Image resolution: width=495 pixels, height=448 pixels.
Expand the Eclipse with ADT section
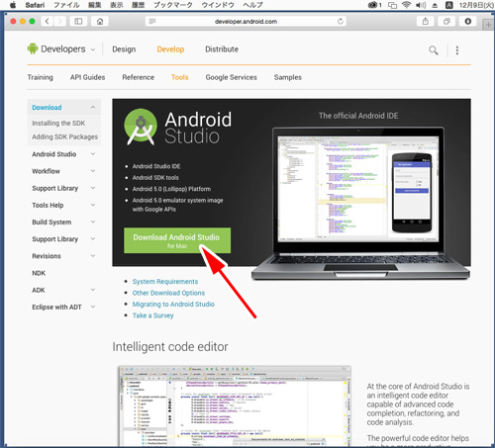[93, 307]
